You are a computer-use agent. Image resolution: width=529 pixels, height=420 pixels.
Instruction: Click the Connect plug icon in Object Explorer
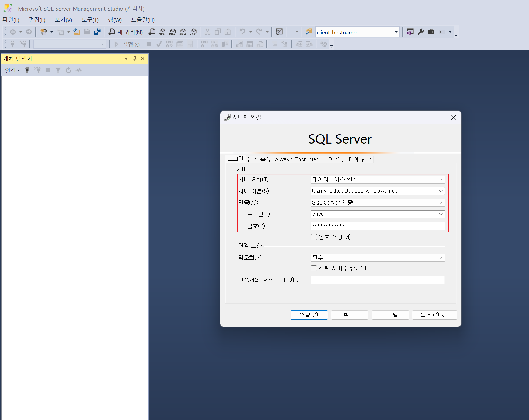point(27,70)
